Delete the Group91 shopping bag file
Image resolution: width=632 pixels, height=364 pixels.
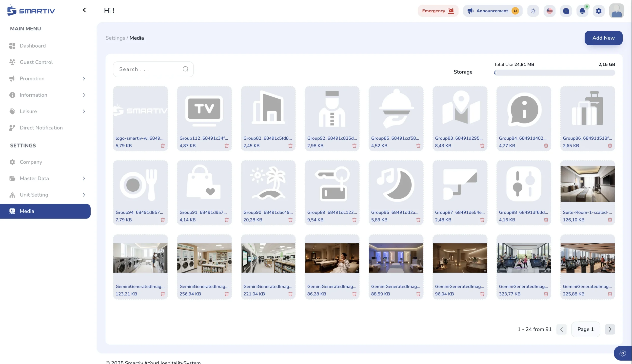tap(226, 220)
